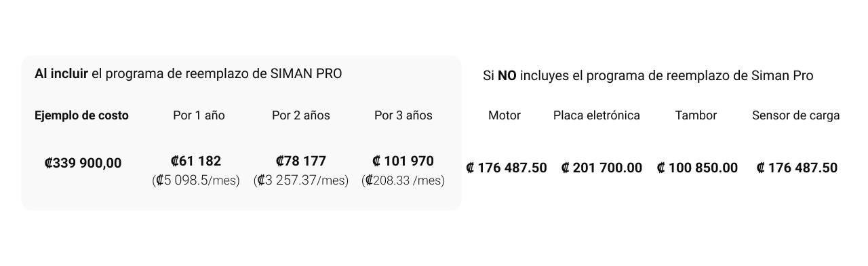Select the ₡3 257.37/mes monthly amount
The height and width of the screenshot is (266, 868).
301,180
